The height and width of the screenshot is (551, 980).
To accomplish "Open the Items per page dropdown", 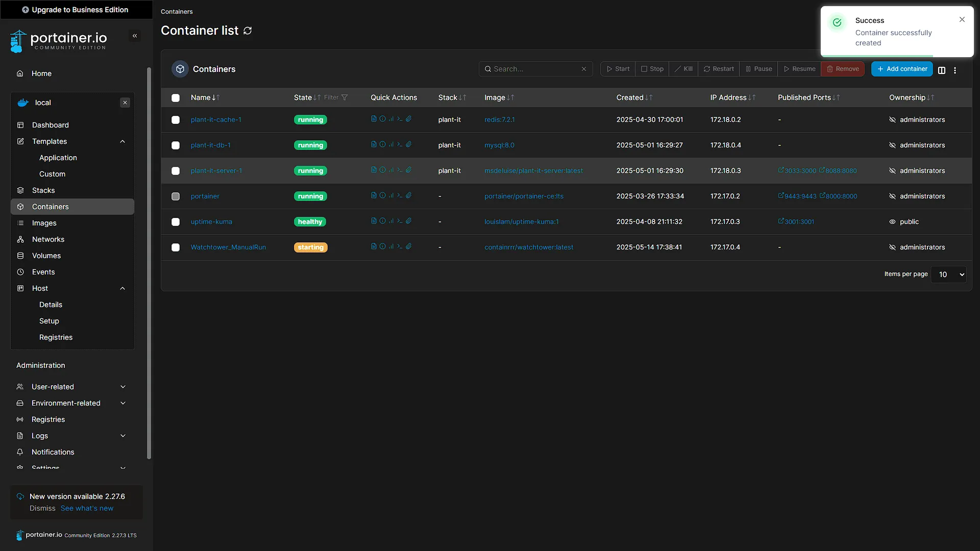I will point(949,274).
